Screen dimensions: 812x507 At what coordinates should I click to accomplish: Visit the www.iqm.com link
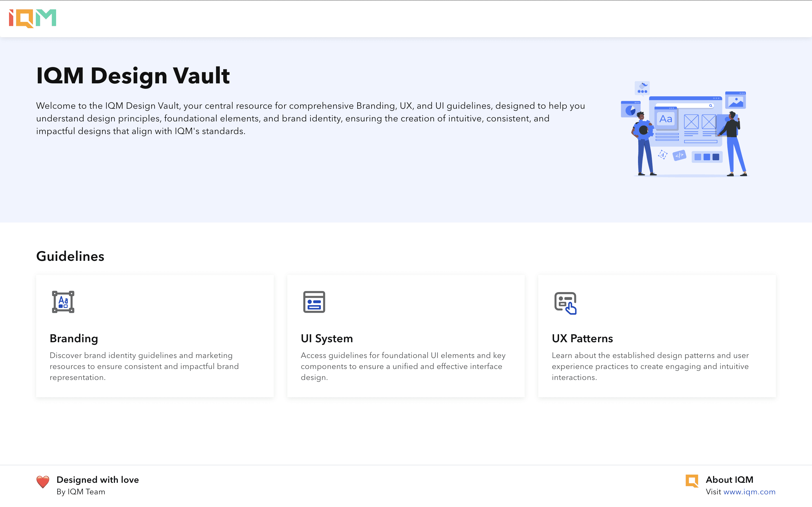click(x=749, y=492)
